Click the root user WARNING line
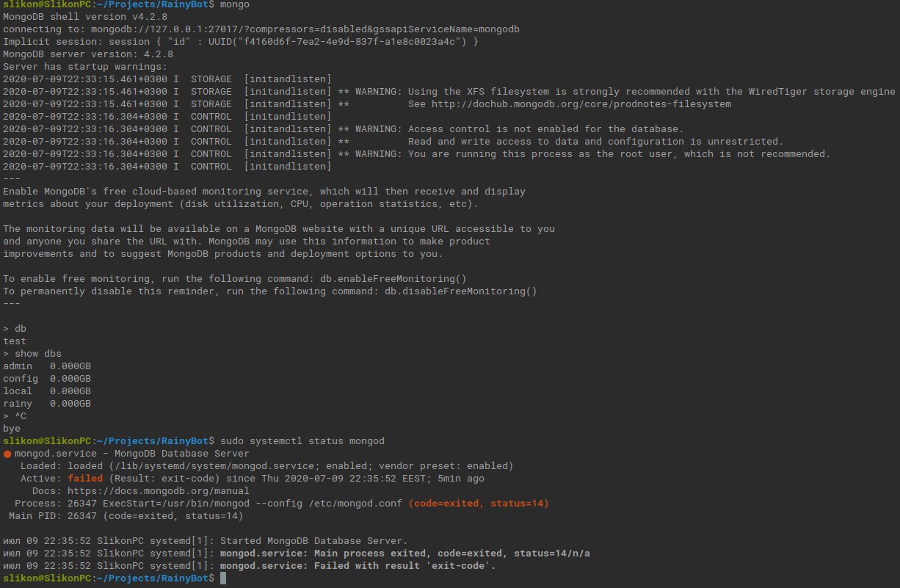The width and height of the screenshot is (900, 588). (417, 154)
